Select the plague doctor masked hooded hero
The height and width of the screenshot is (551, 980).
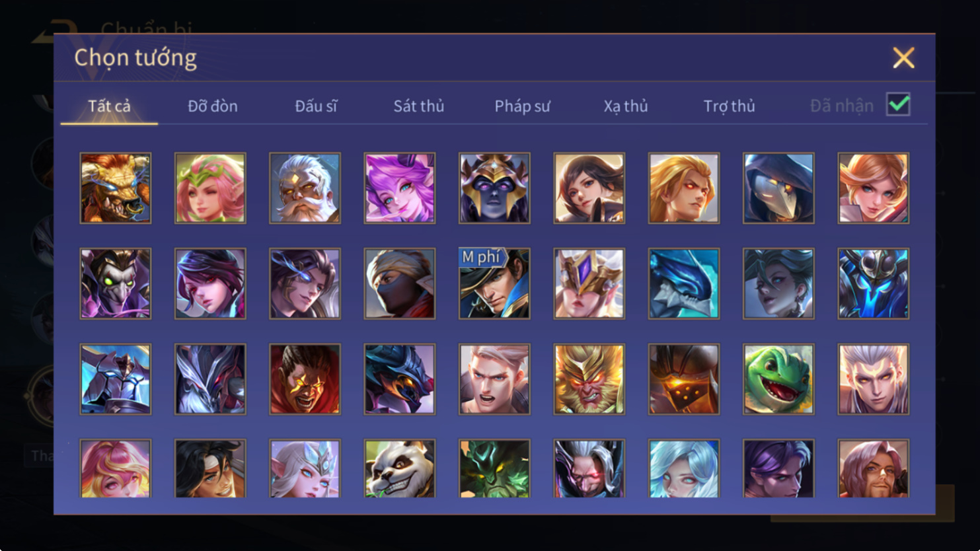[x=778, y=188]
